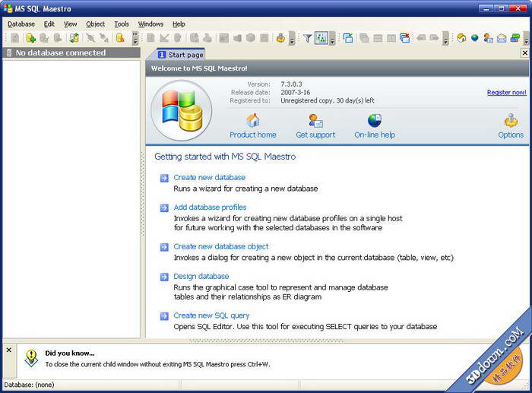Viewport: 532px width, 393px height.
Task: Open the View menu
Action: click(x=71, y=24)
